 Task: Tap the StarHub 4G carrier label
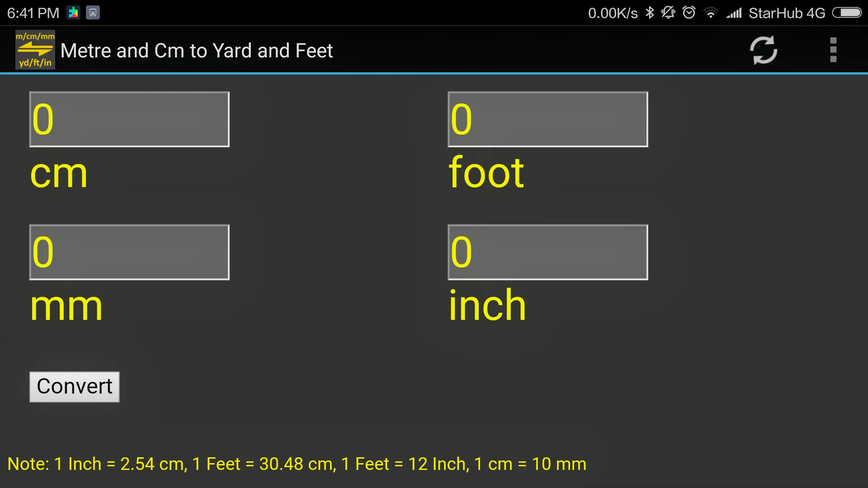click(x=787, y=13)
